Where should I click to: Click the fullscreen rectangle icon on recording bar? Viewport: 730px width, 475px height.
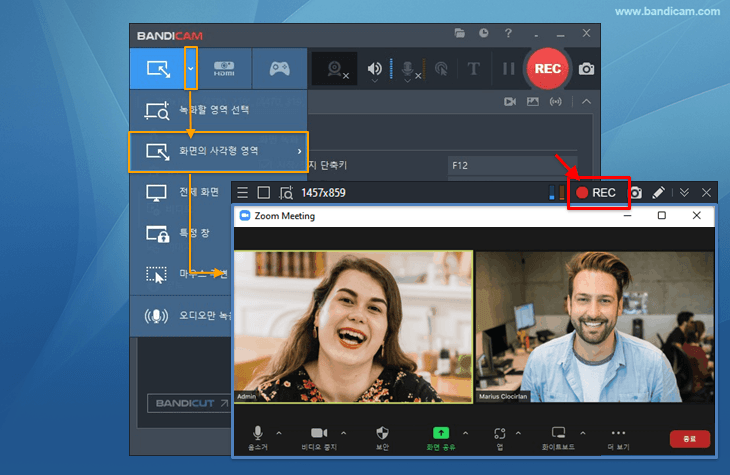point(264,193)
